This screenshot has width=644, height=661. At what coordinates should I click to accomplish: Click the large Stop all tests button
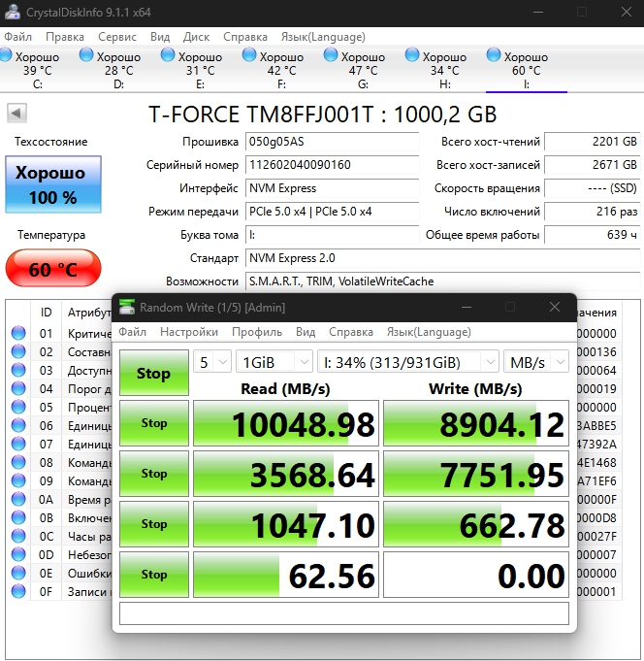tap(154, 373)
